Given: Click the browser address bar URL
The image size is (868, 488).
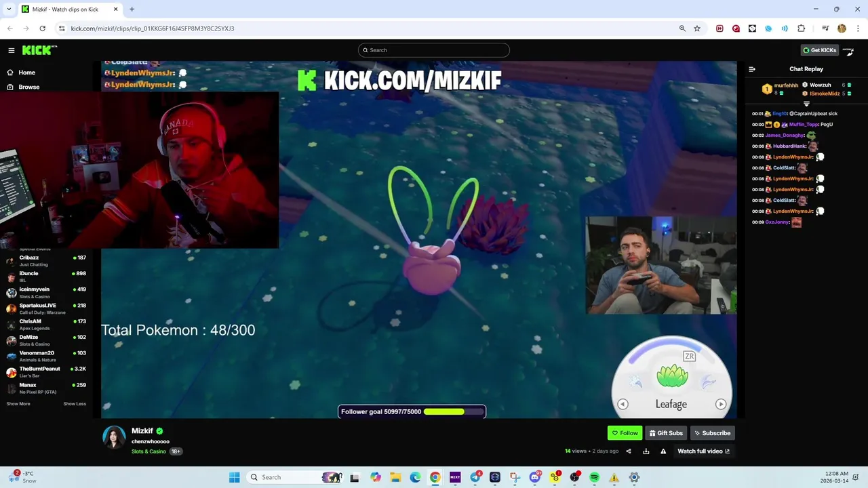Looking at the screenshot, I should (x=153, y=28).
